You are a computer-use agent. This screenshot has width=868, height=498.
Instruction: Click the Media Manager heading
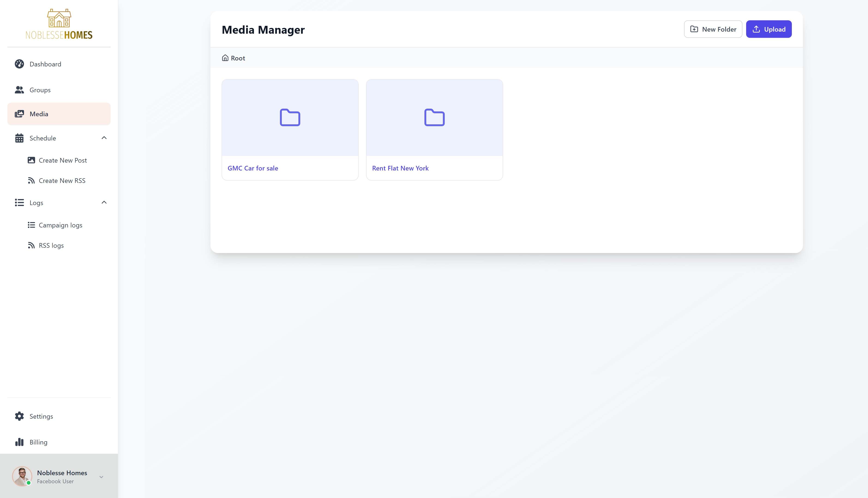pyautogui.click(x=263, y=30)
